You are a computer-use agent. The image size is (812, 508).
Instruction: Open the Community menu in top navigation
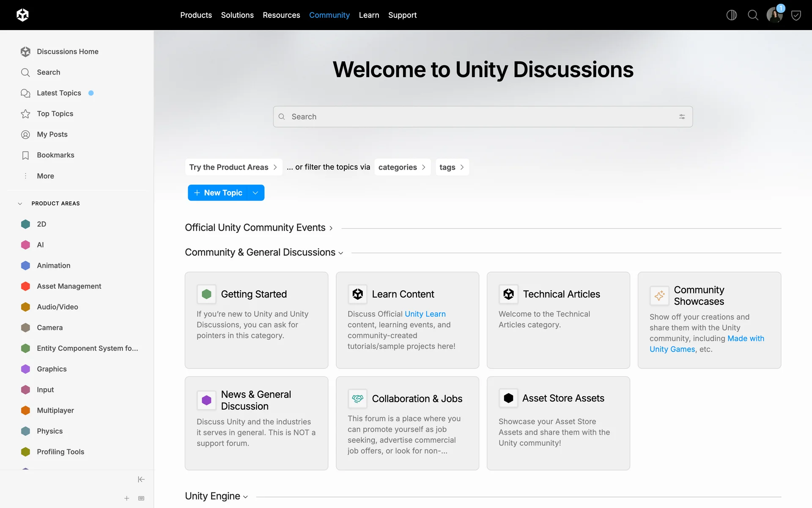pos(329,15)
